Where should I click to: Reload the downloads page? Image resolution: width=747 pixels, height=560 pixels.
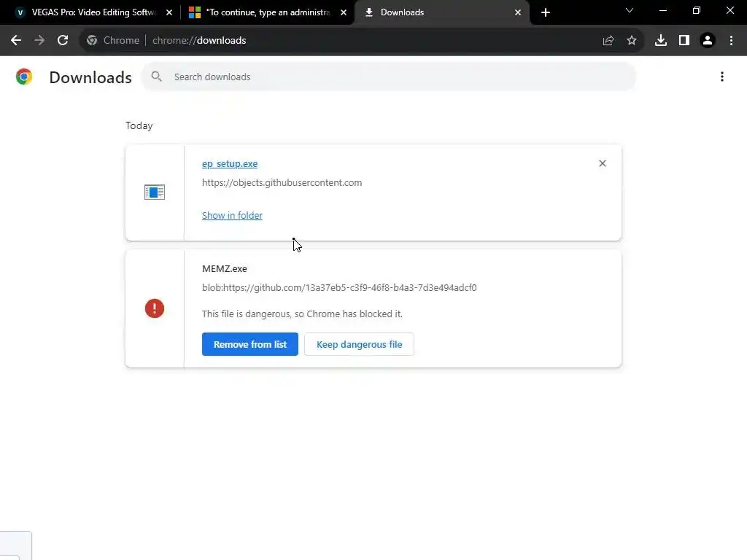point(63,41)
